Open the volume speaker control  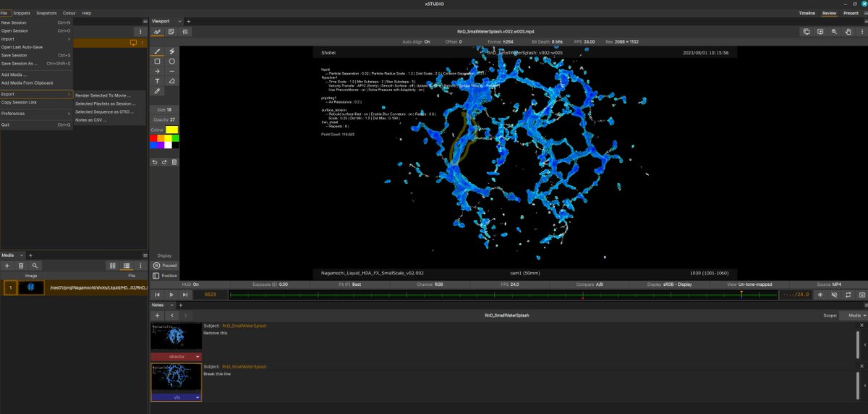(820, 295)
